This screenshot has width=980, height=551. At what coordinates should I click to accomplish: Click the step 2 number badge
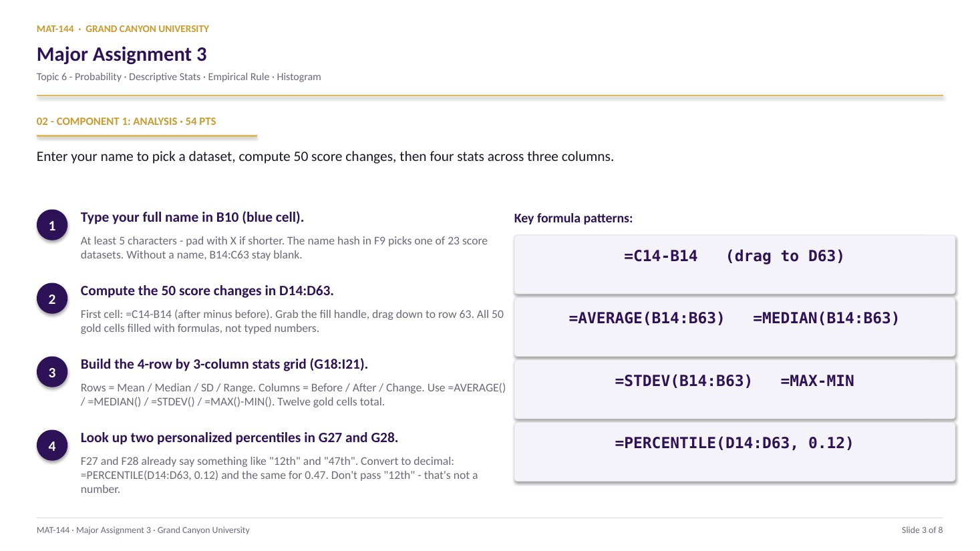52,299
